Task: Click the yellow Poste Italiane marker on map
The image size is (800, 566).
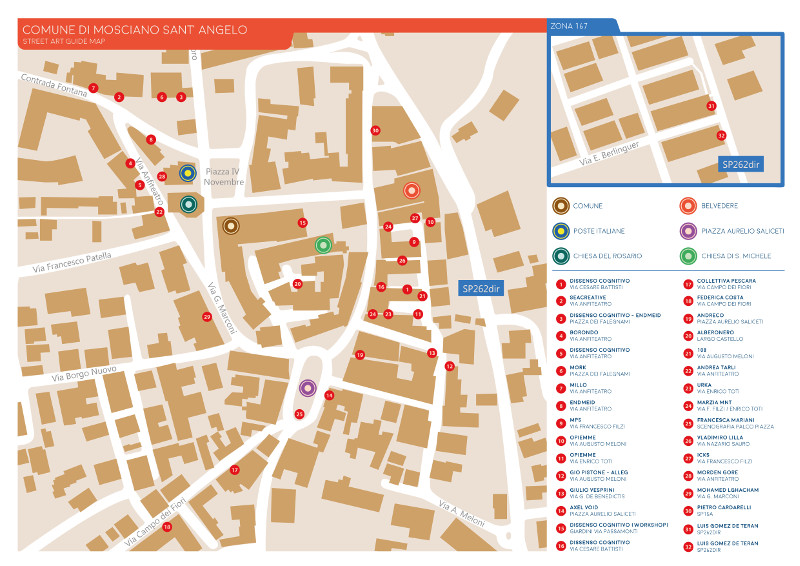Action: (x=186, y=173)
